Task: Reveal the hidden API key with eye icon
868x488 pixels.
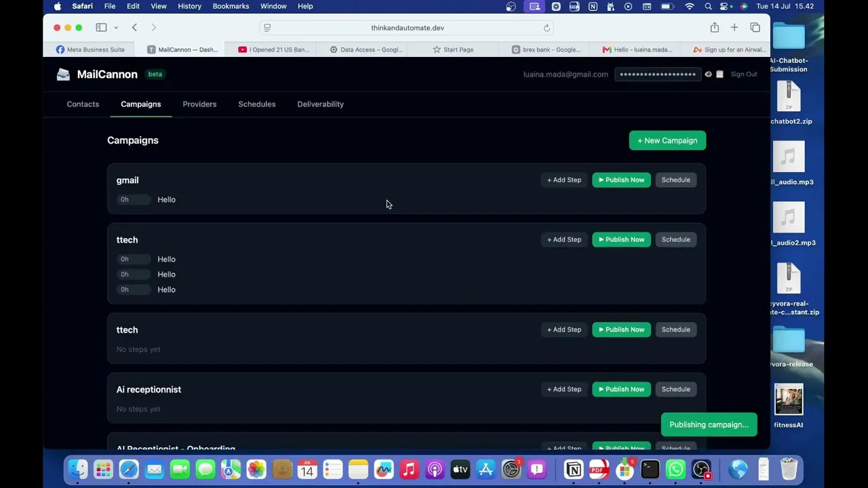Action: click(x=708, y=75)
